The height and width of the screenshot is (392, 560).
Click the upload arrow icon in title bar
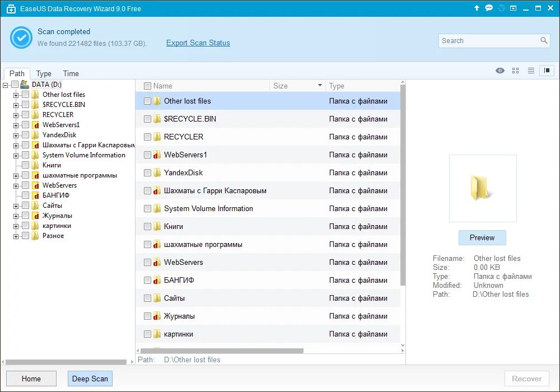coord(477,8)
